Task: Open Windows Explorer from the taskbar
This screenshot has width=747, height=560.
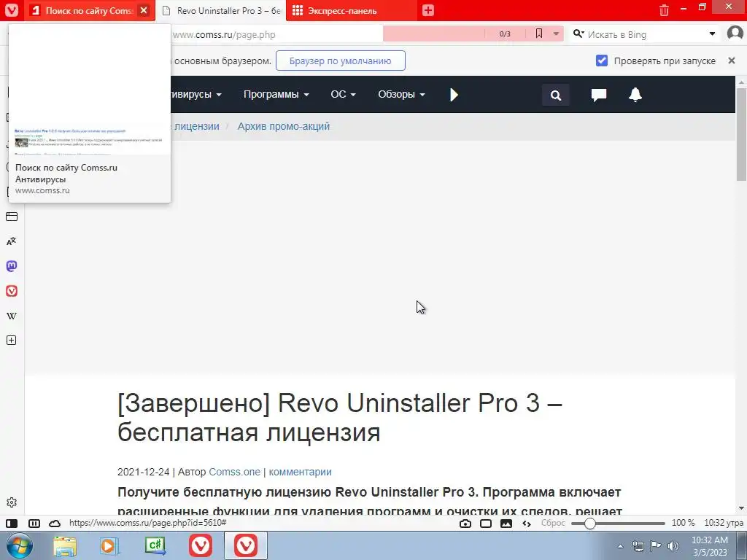Action: pos(65,545)
